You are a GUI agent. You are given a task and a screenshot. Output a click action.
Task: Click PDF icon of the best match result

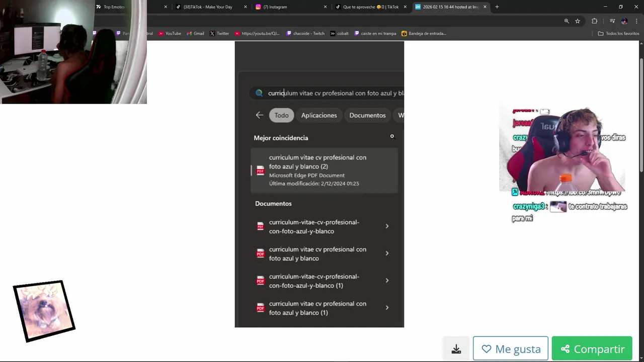tap(260, 170)
